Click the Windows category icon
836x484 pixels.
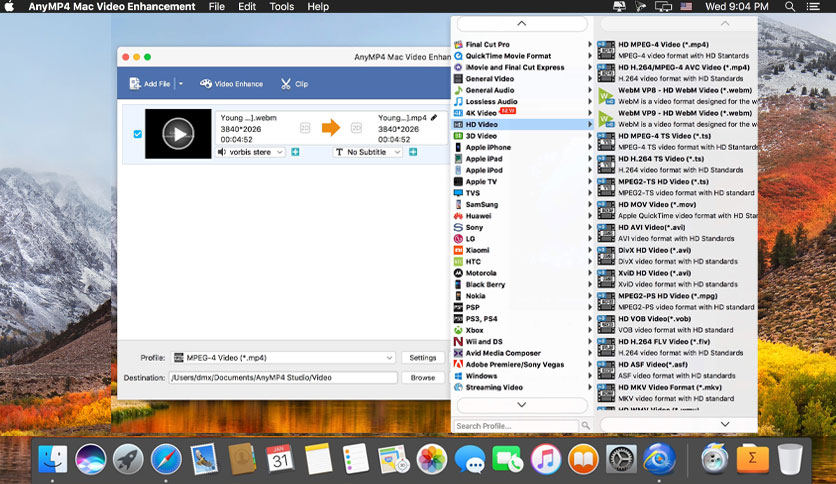(458, 376)
